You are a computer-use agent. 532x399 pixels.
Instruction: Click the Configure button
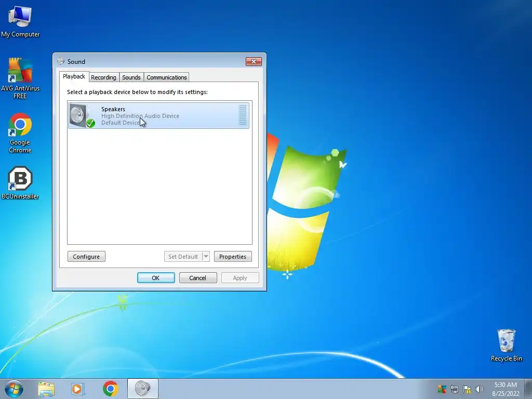87,257
